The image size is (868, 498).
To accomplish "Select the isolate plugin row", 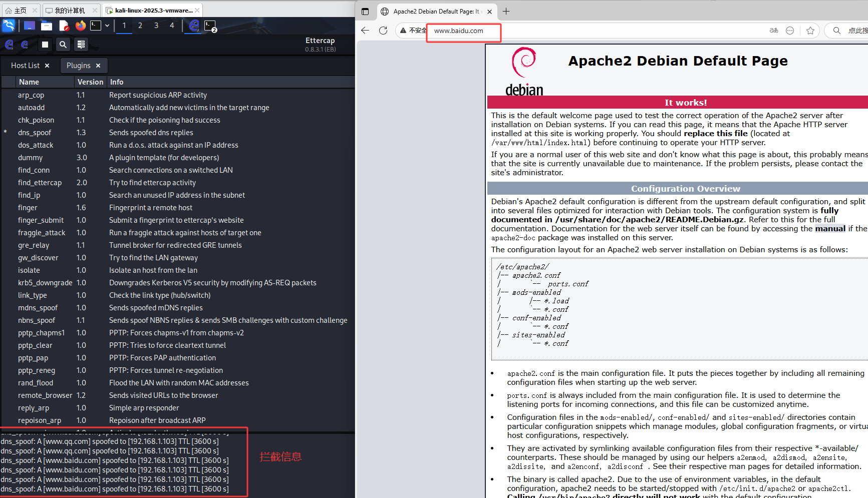I will pos(178,270).
